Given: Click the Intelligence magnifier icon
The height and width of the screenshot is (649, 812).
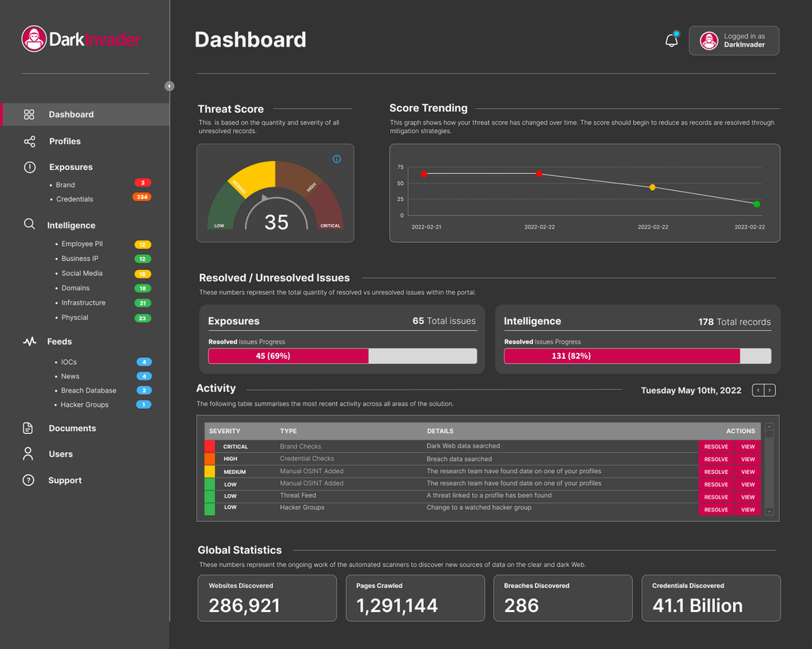Looking at the screenshot, I should click(29, 224).
